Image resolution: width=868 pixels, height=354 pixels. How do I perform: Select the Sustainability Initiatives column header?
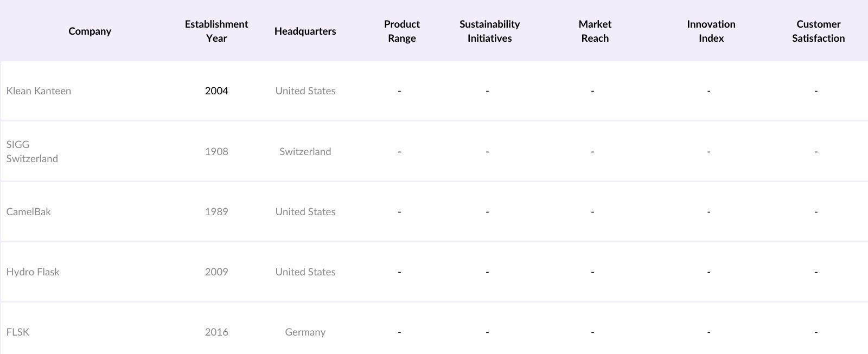point(489,31)
